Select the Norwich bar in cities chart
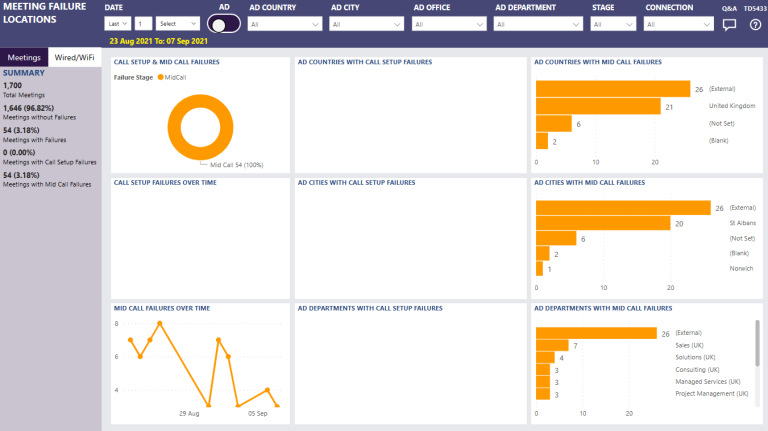The image size is (768, 431). pos(539,268)
